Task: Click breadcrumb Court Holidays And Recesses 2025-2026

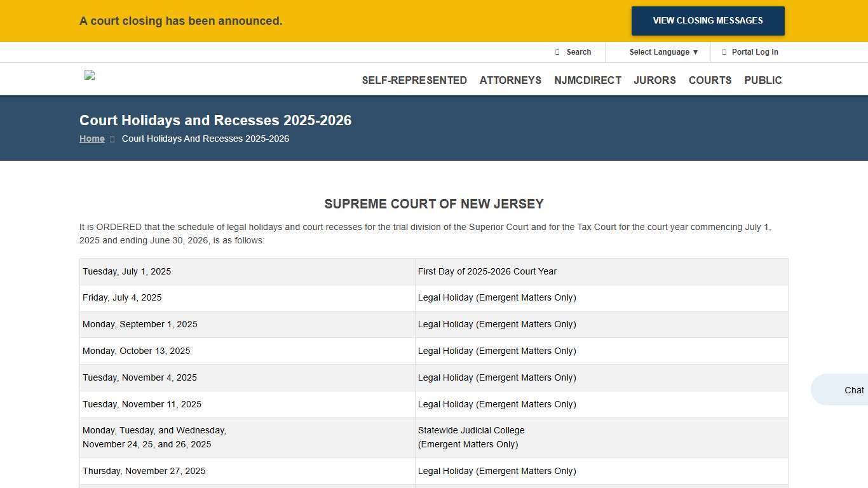Action: (205, 138)
